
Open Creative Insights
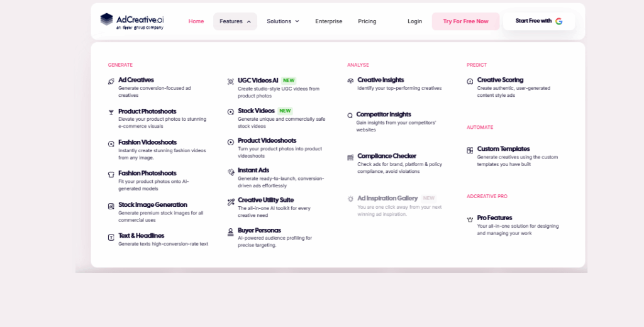(x=380, y=80)
